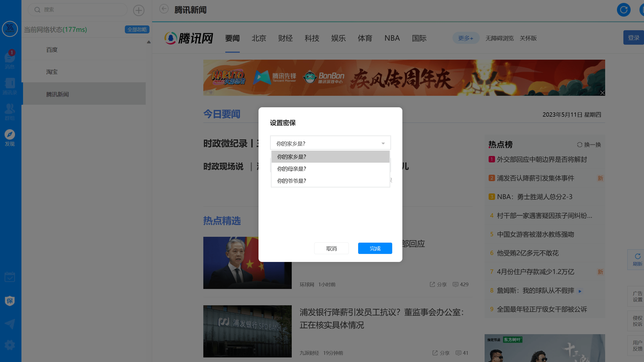Open the 国际 tab
This screenshot has height=362, width=644.
point(419,38)
